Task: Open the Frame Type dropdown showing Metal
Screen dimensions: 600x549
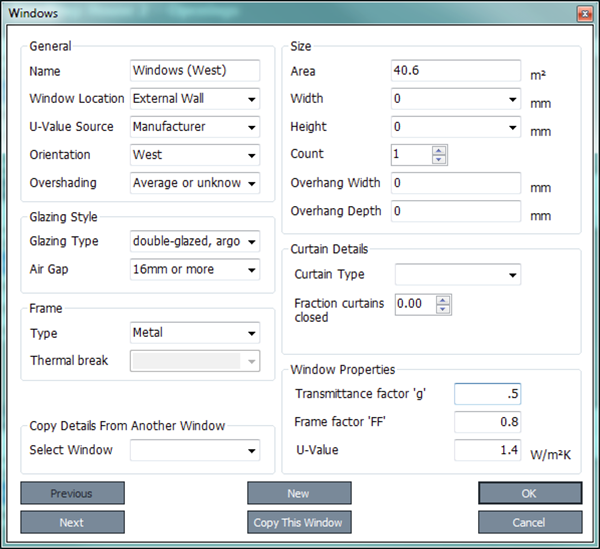Action: point(195,333)
